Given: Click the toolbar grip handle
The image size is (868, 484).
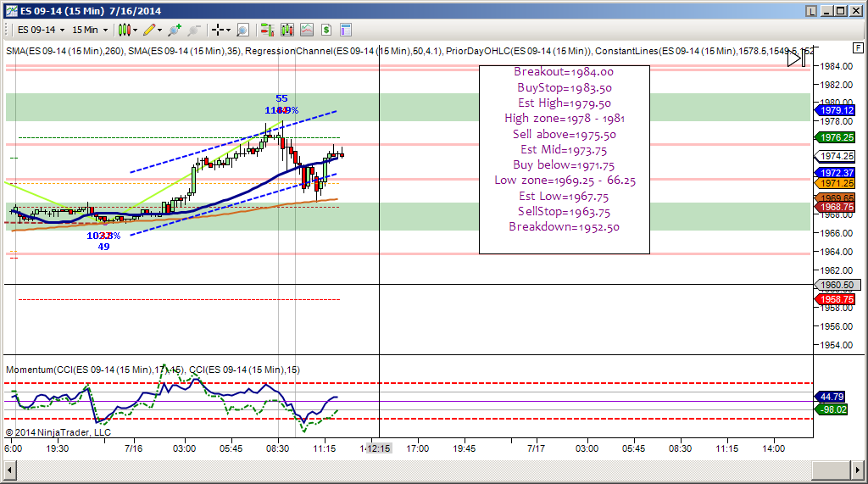Looking at the screenshot, I should [7, 30].
